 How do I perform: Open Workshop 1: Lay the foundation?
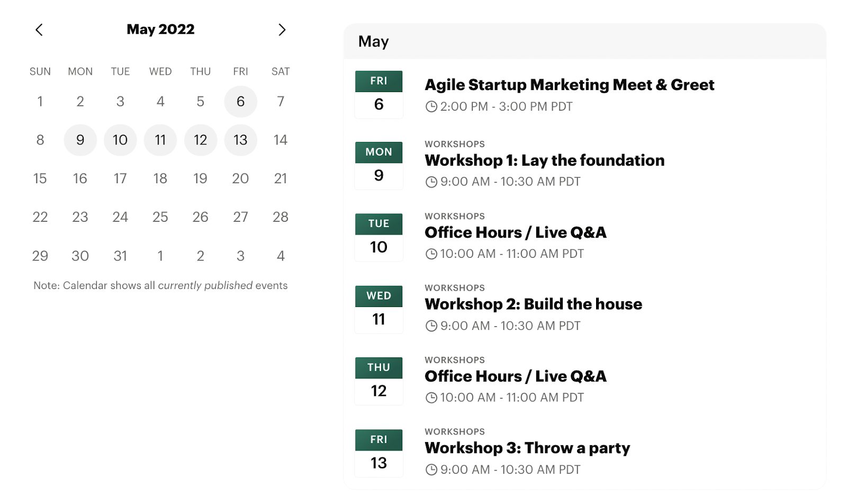point(544,160)
